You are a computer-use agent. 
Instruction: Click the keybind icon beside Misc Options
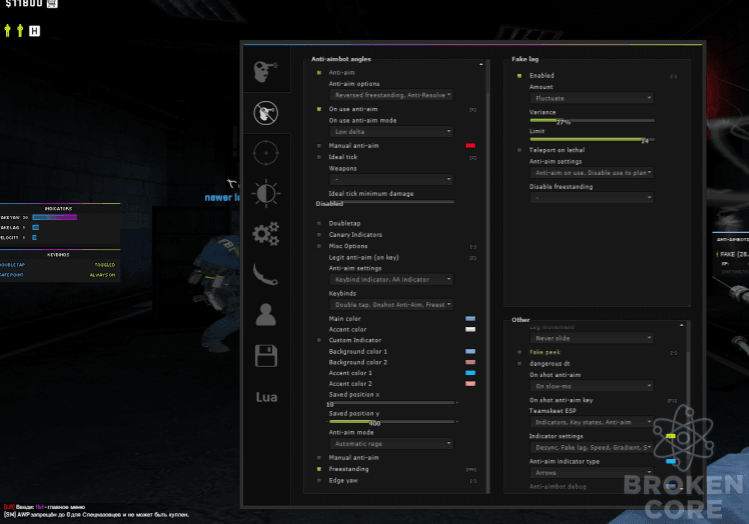pyautogui.click(x=473, y=247)
